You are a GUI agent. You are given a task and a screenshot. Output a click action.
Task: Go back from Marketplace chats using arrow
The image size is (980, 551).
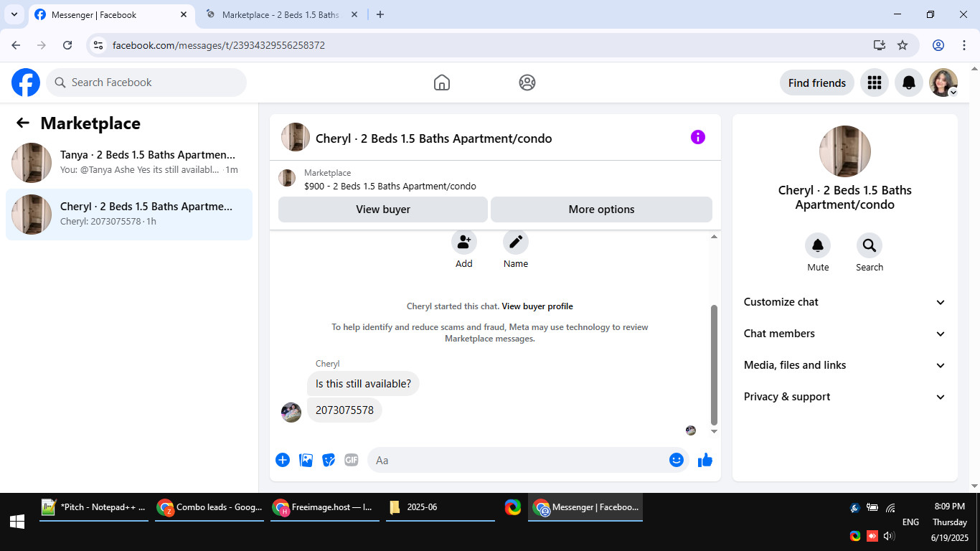[x=23, y=123]
